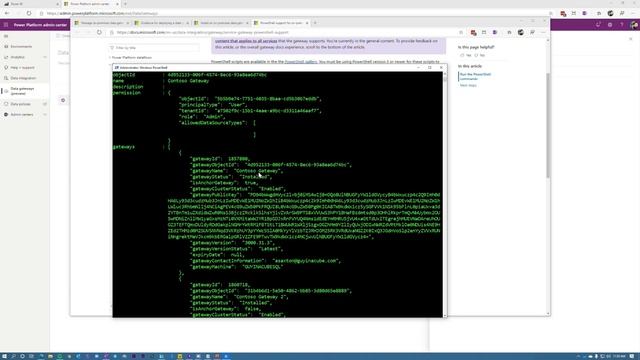Open the help question mark in the purple header

tap(622, 25)
